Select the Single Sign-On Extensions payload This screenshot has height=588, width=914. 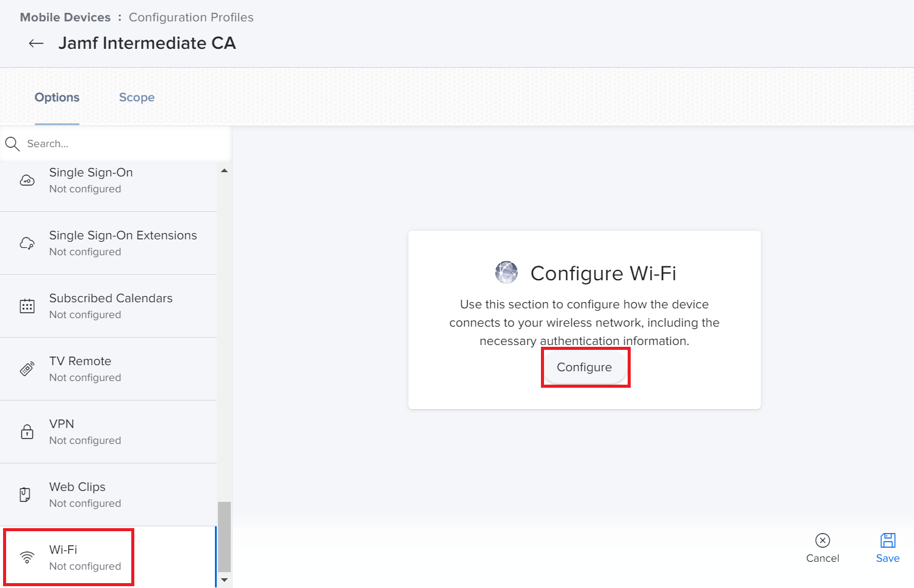(108, 243)
